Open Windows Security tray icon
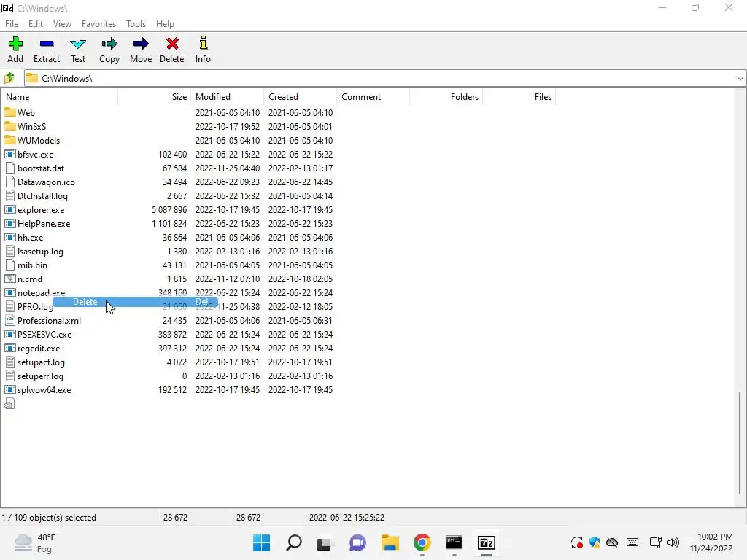 tap(595, 542)
